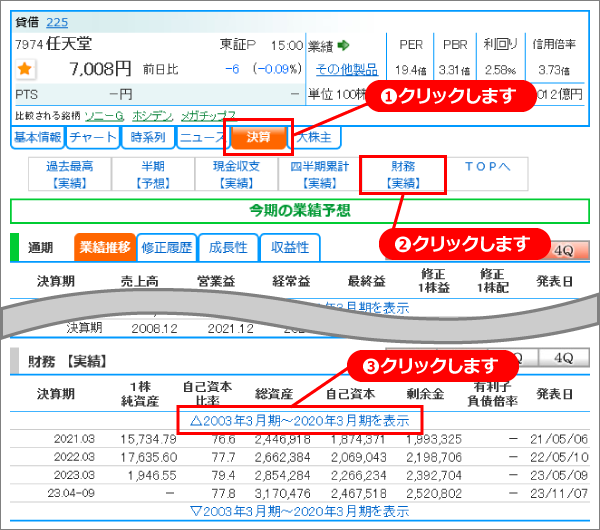Expand ▽2003年3月期～2020年3月期を表示 below the table
The width and height of the screenshot is (600, 530).
(299, 511)
